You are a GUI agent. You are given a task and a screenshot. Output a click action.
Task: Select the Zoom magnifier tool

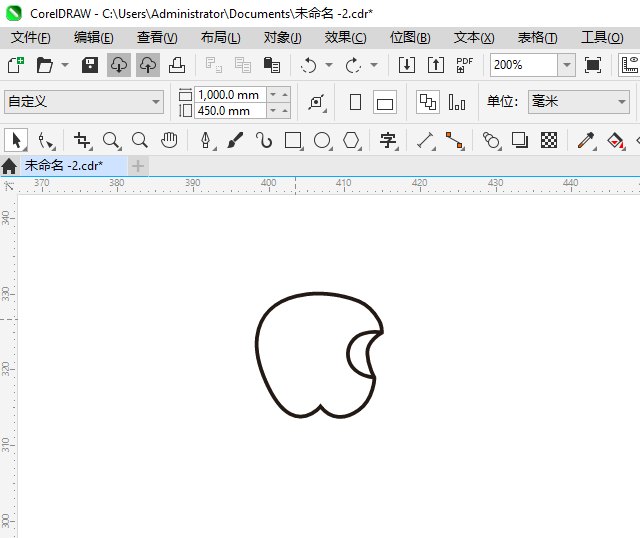tap(111, 140)
